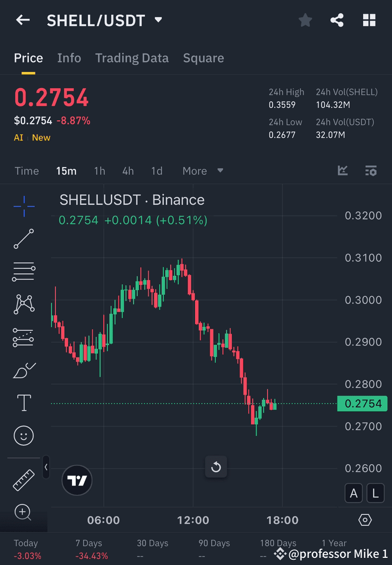Open the More timeframes dropdown
392x565 pixels.
pyautogui.click(x=203, y=171)
